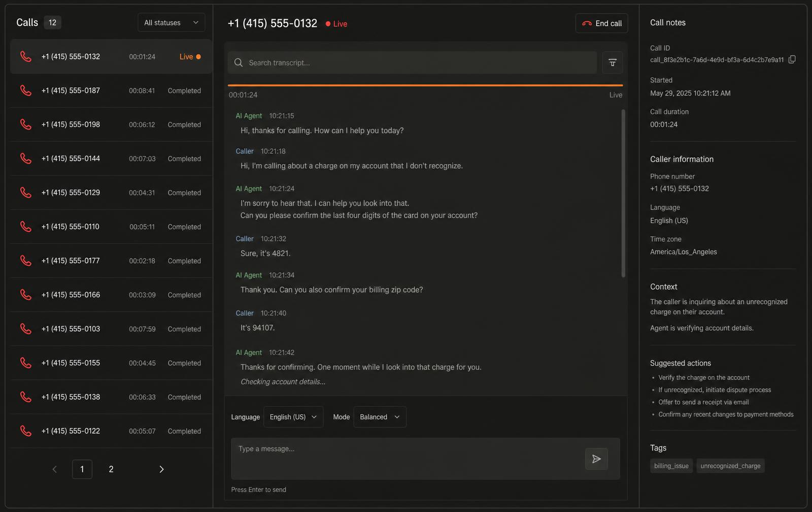Click message 'Hi, thanks for calling'
The image size is (812, 512).
pos(322,131)
